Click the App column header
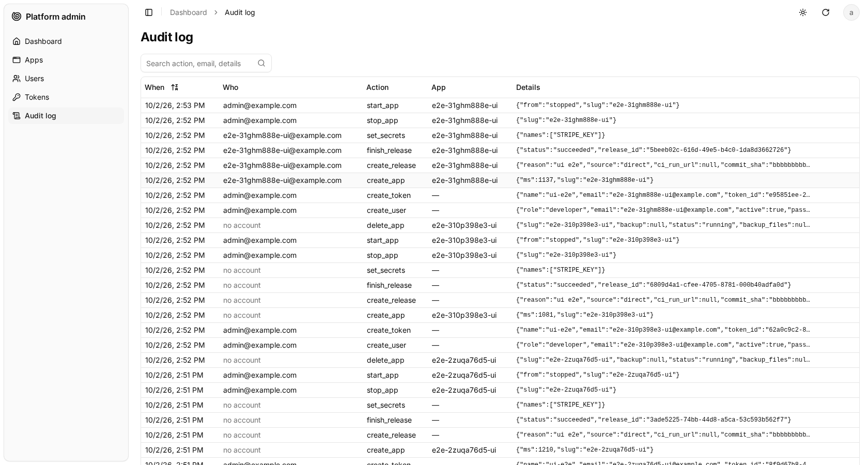This screenshot has height=465, width=868. [438, 87]
